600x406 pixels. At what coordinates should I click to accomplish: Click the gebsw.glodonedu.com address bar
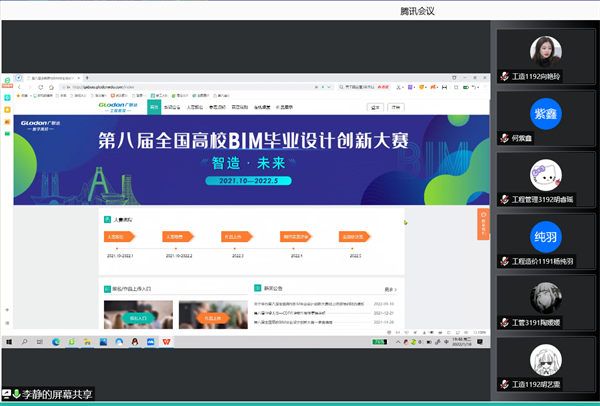tap(197, 87)
